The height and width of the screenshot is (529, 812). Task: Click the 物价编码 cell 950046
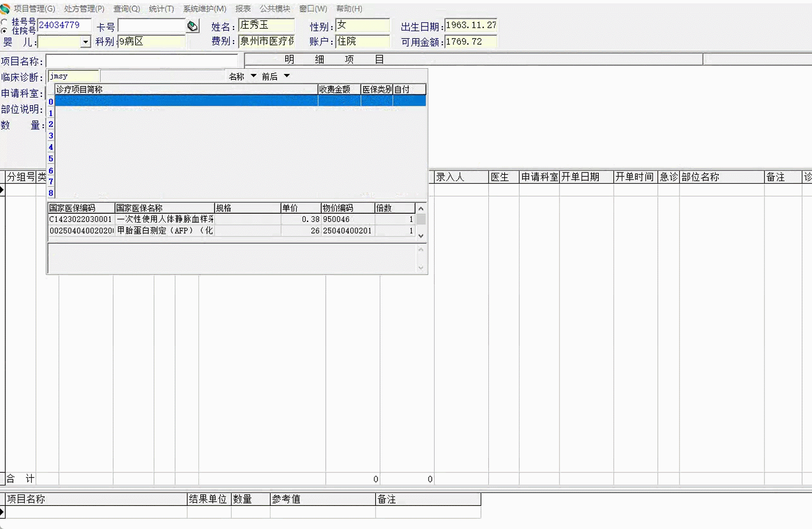pyautogui.click(x=348, y=219)
